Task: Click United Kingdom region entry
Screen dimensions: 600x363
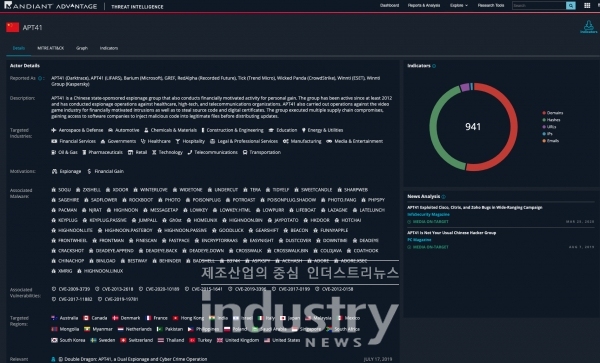Action: coord(238,340)
